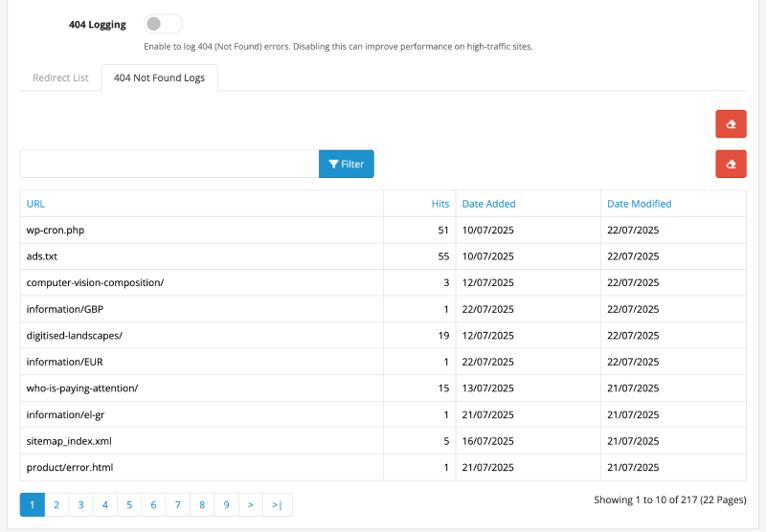The height and width of the screenshot is (532, 766).
Task: Select the 404 Not Found Logs tab
Action: 160,78
